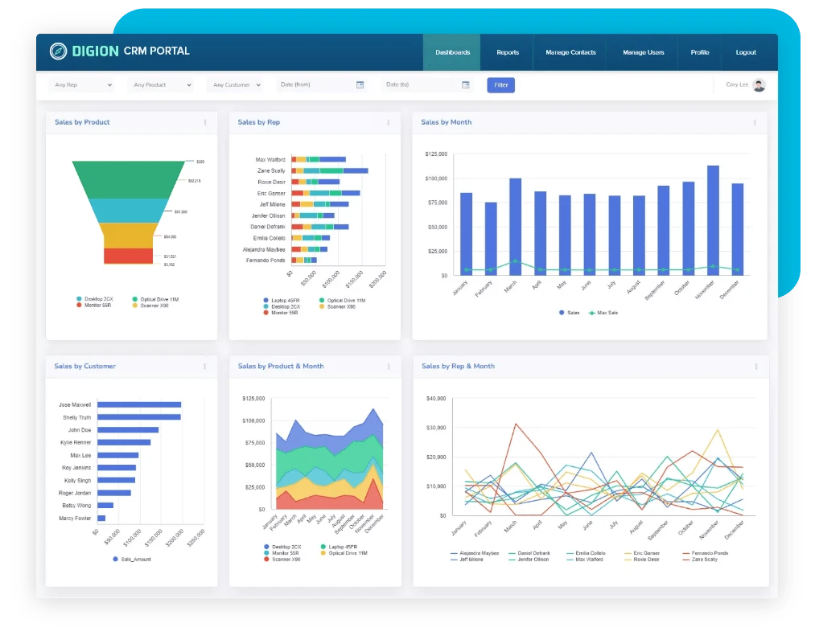Screen dimensions: 815x644
Task: Expand the Any Product dropdown
Action: click(163, 84)
